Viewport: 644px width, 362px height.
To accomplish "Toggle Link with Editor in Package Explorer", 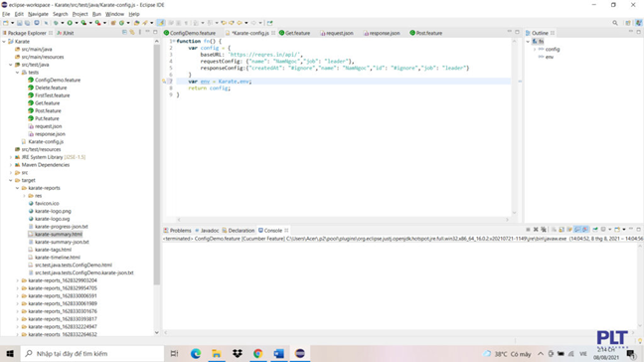I will click(132, 32).
